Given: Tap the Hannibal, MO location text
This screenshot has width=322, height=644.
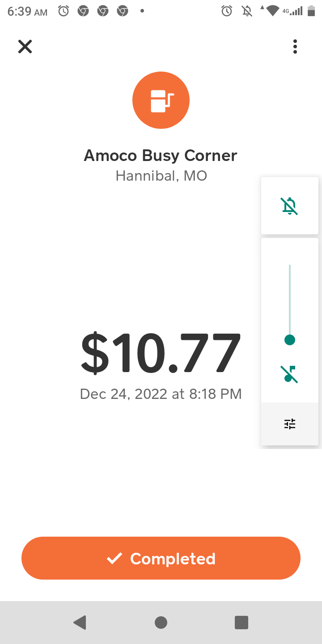Looking at the screenshot, I should click(x=161, y=176).
